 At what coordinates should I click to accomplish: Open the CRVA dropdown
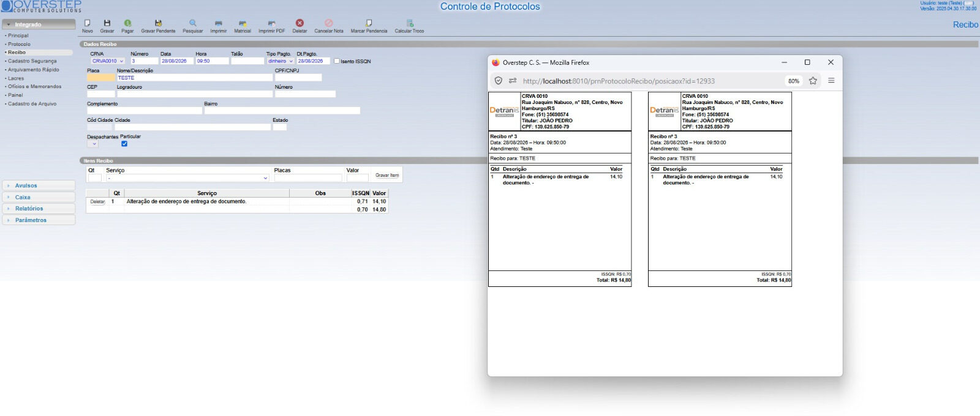(108, 61)
